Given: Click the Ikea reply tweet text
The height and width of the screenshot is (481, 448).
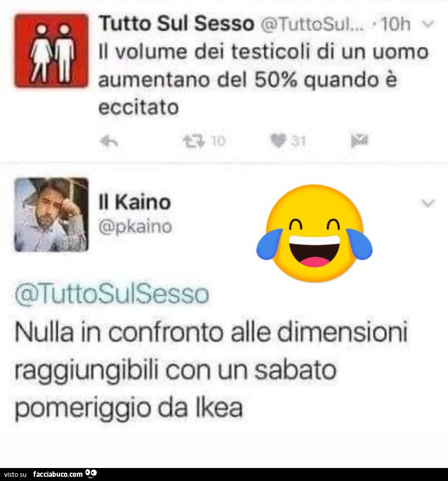Looking at the screenshot, I should click(x=211, y=370).
